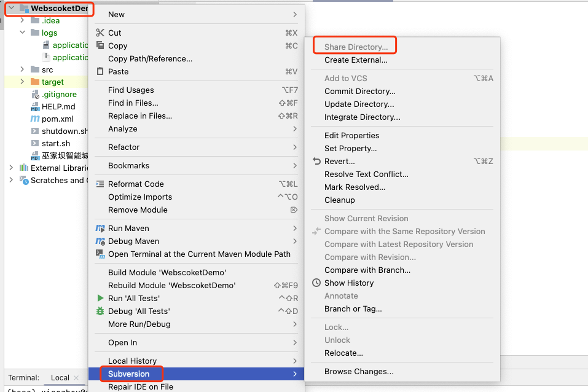Click the HELP.md markdown file icon
The image size is (588, 392).
coord(35,106)
